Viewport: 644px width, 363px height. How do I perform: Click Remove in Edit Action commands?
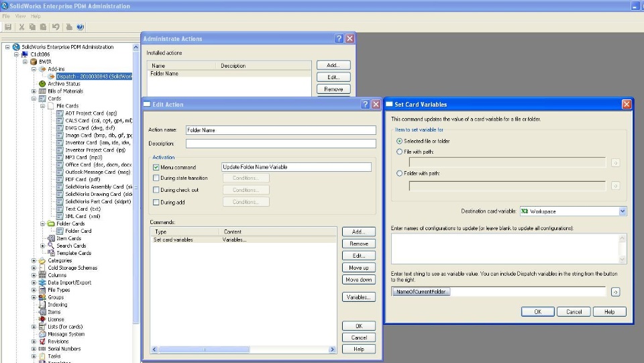[358, 244]
